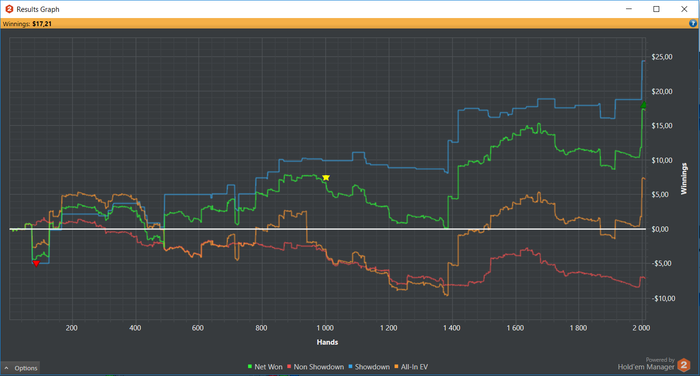Click the 800 hands axis label
Viewport: 700px width, 376px height.
261,328
